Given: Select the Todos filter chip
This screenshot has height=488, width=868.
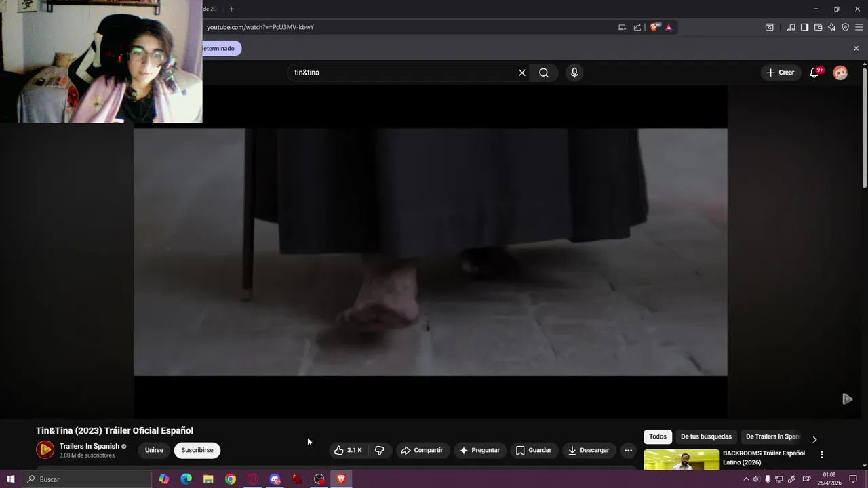Looking at the screenshot, I should click(x=658, y=436).
